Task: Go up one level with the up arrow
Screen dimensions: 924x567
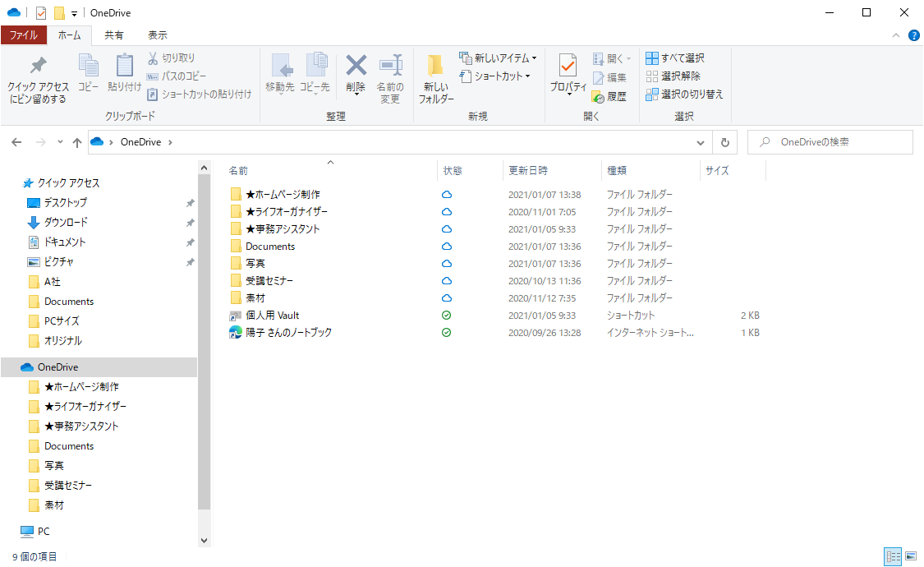Action: point(77,142)
